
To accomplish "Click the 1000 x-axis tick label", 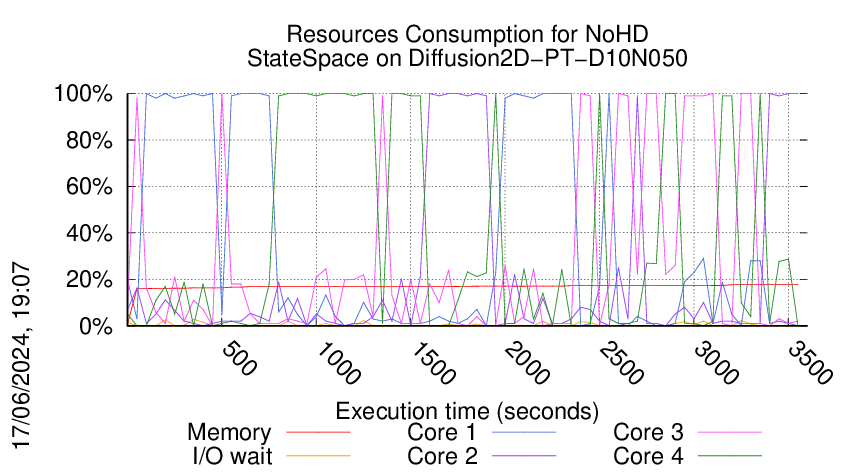I will (338, 364).
